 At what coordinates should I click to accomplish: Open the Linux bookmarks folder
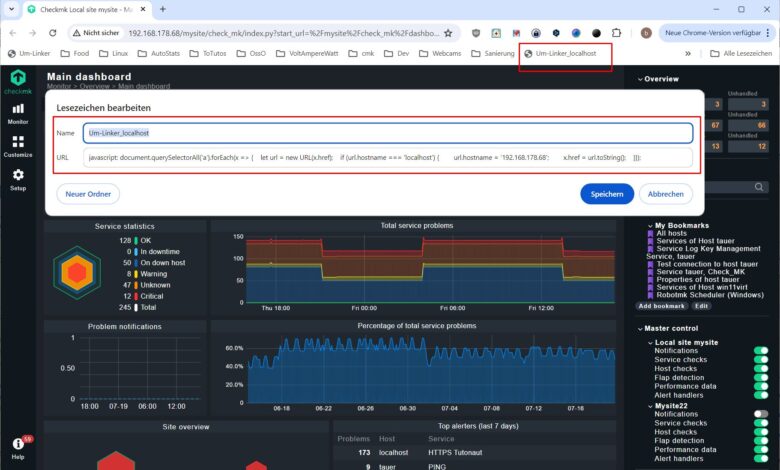(x=113, y=53)
